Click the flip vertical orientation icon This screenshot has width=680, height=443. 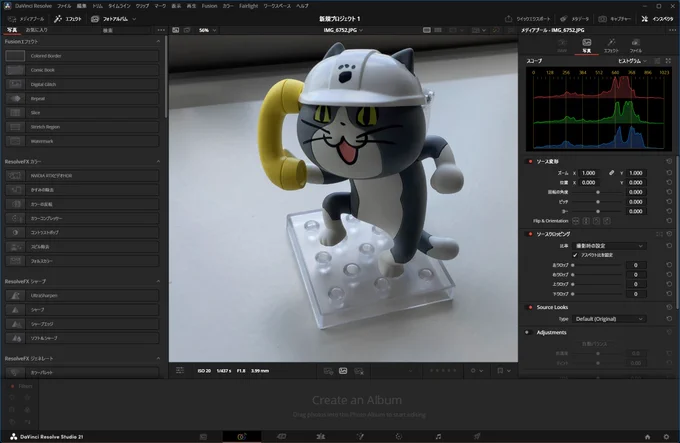pyautogui.click(x=586, y=221)
